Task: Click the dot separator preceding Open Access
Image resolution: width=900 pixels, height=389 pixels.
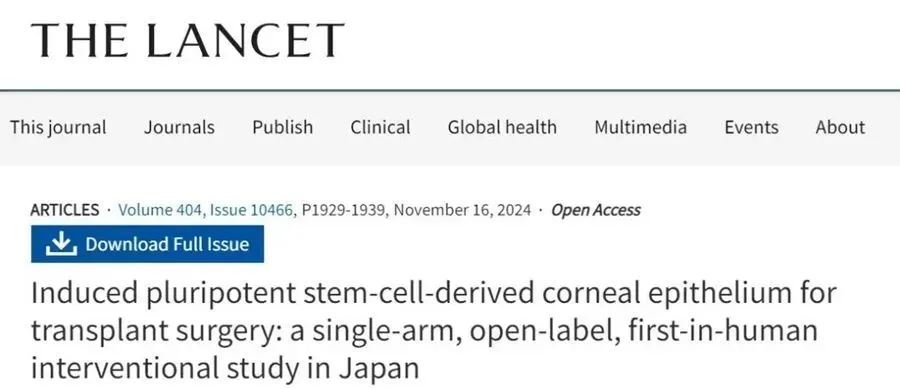Action: click(541, 211)
